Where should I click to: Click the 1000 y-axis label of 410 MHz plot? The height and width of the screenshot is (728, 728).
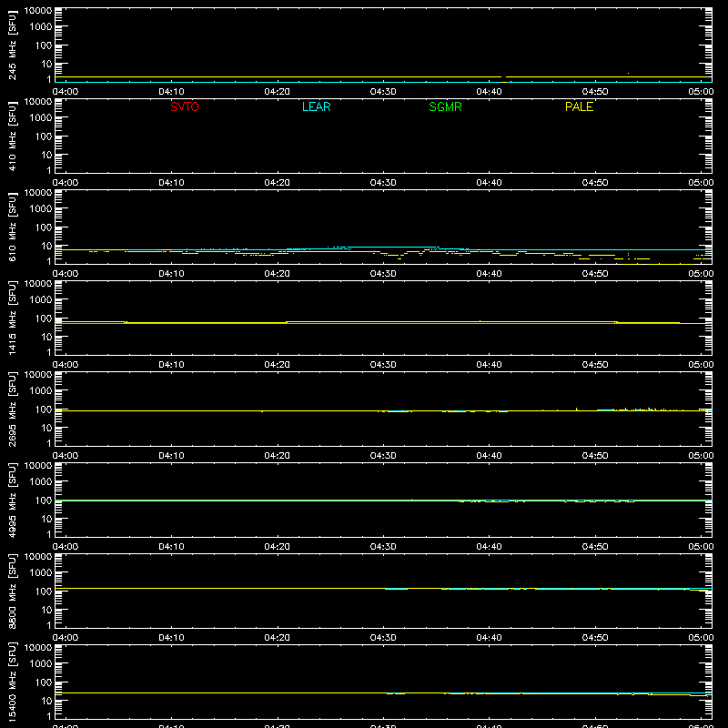41,117
